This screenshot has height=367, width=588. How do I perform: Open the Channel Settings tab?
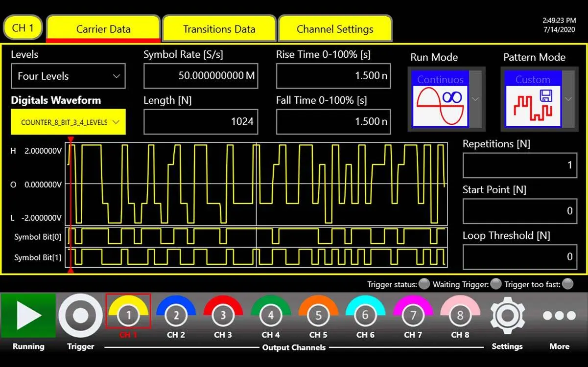[x=335, y=29]
